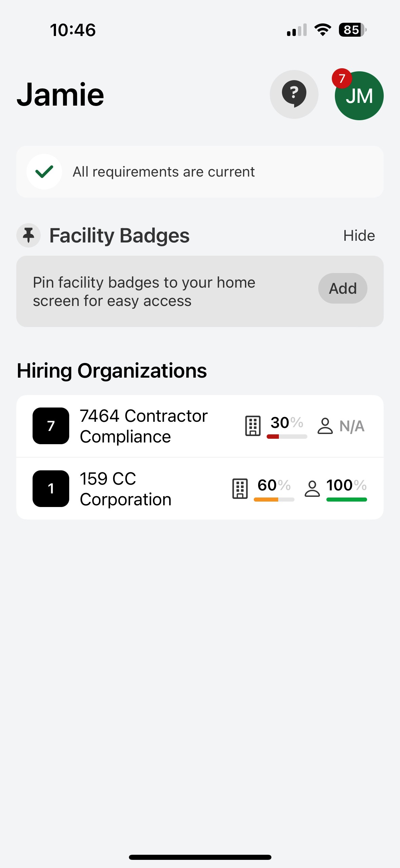Open the All requirements are current banner
Viewport: 400px width, 868px height.
pos(200,172)
